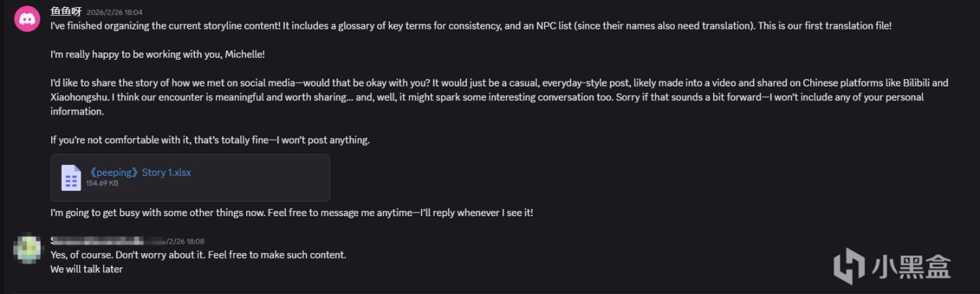Click the "If you're not comfortable" message line
The image size is (980, 294).
point(209,140)
